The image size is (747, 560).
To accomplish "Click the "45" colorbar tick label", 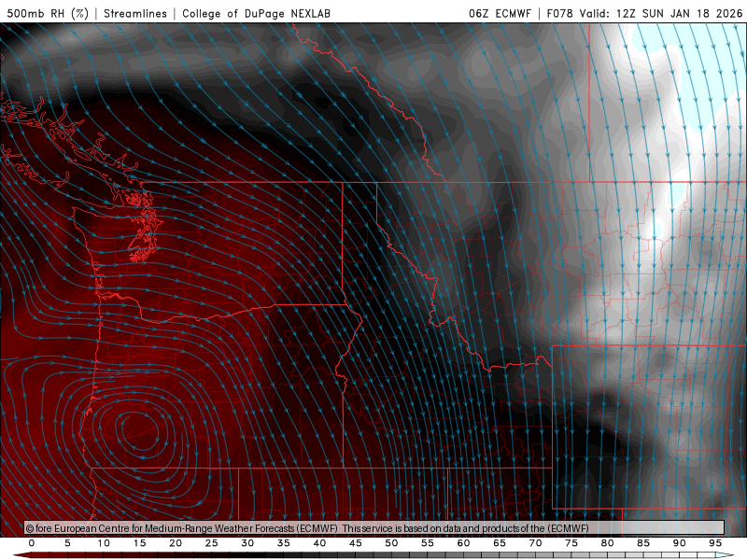I will 356,543.
